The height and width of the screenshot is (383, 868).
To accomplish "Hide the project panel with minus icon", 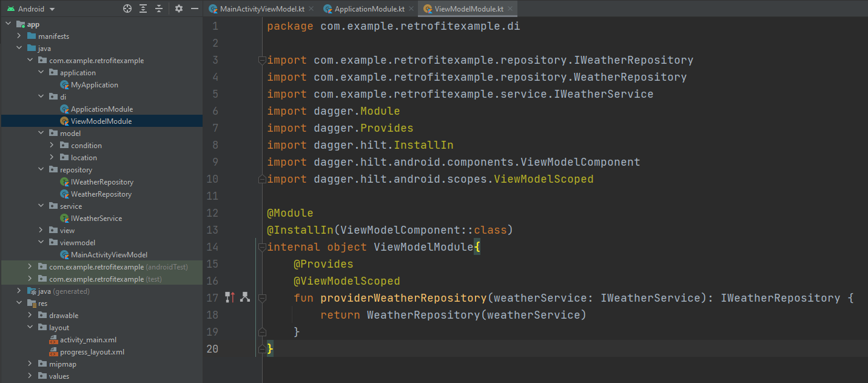I will point(194,9).
